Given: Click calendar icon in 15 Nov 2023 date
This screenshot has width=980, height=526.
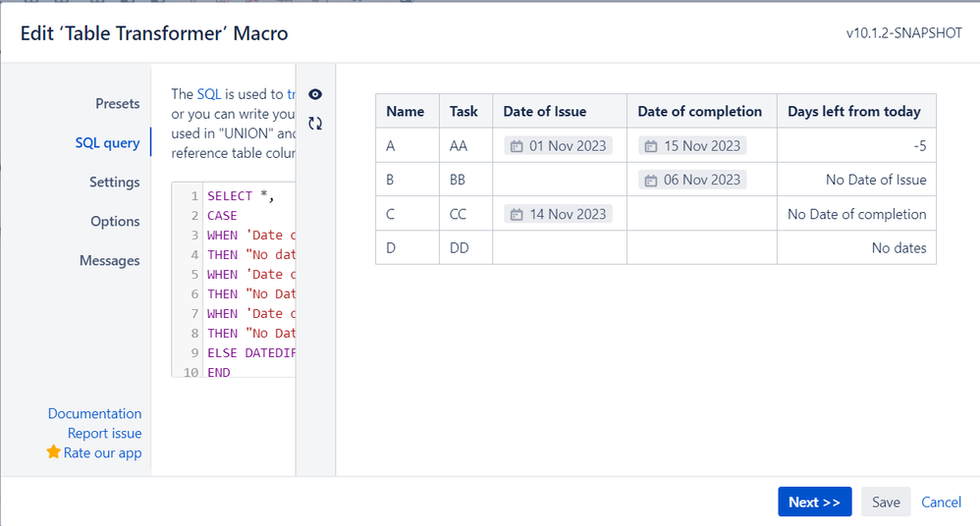Looking at the screenshot, I should click(651, 146).
